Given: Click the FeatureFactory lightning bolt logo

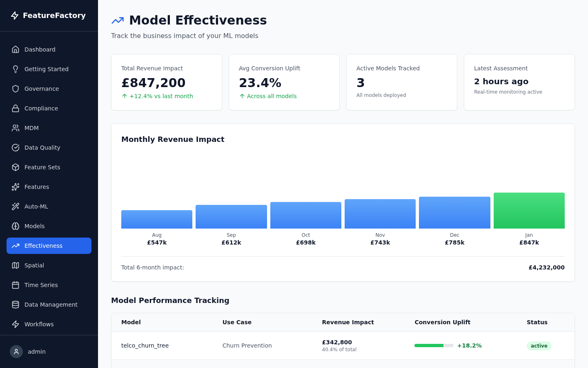Looking at the screenshot, I should pyautogui.click(x=15, y=15).
